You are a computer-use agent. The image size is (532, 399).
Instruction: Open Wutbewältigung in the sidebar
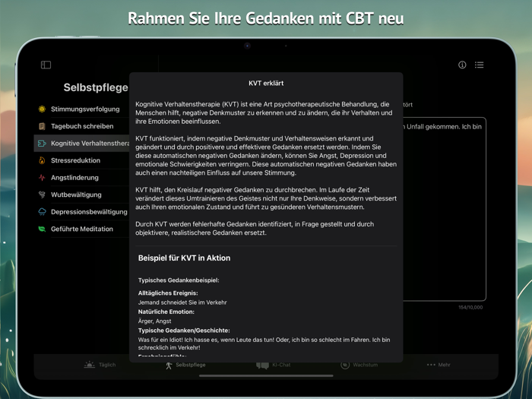81,195
